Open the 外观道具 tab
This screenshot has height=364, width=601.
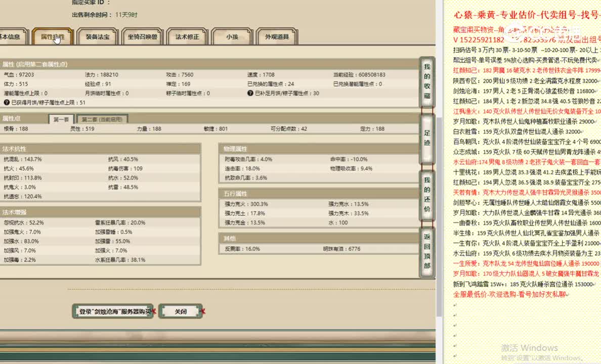[x=277, y=37]
